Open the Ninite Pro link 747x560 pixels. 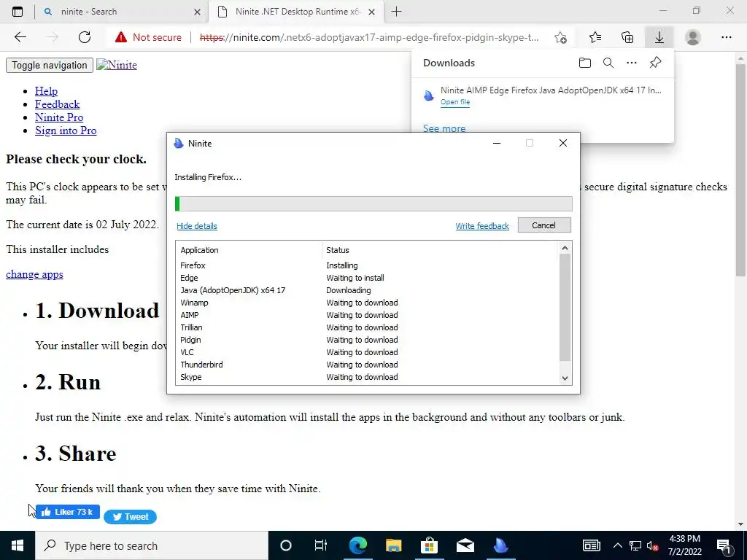click(59, 117)
